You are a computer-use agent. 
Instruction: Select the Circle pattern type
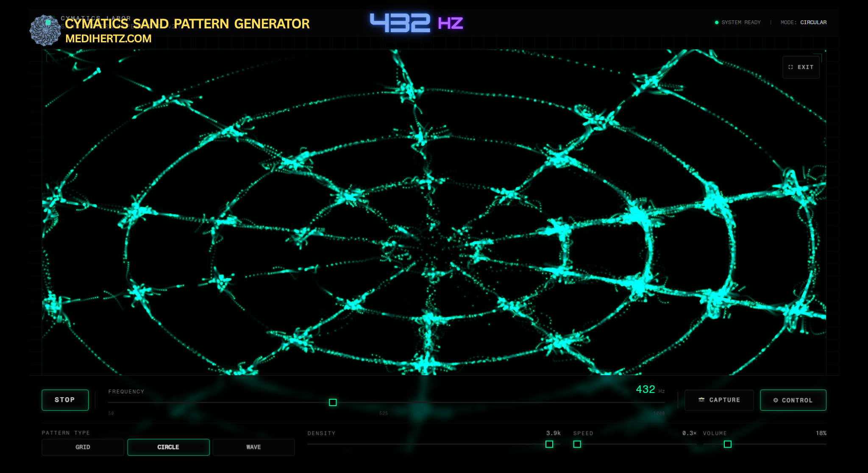[168, 447]
